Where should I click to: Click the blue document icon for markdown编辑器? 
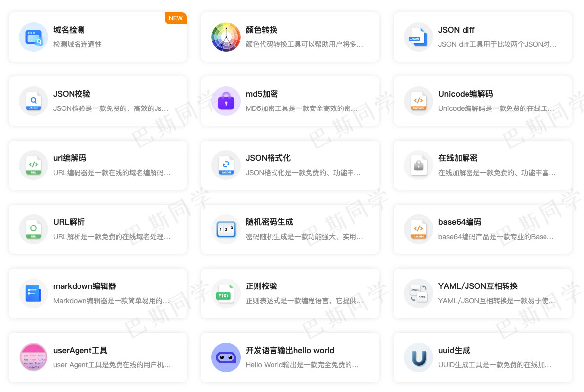pyautogui.click(x=34, y=293)
